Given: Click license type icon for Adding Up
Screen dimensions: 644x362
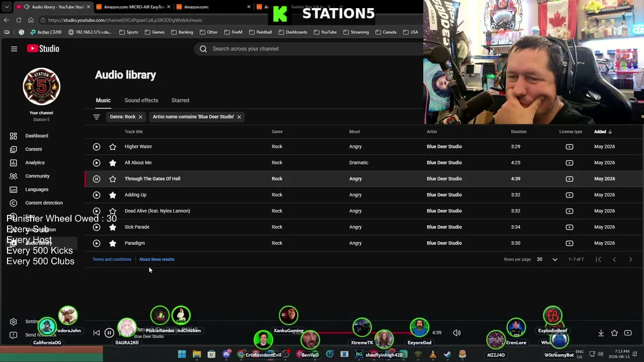Looking at the screenshot, I should tap(570, 195).
